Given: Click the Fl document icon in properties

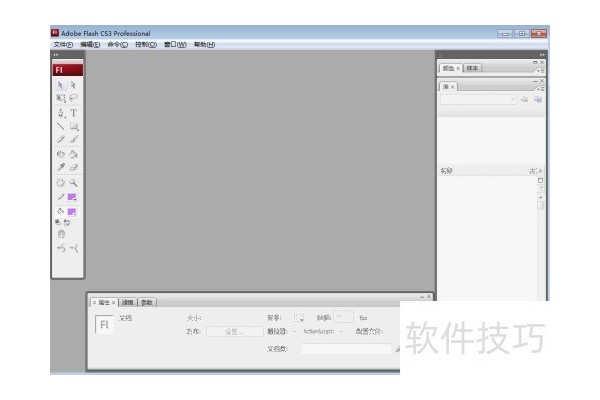Looking at the screenshot, I should (x=104, y=325).
